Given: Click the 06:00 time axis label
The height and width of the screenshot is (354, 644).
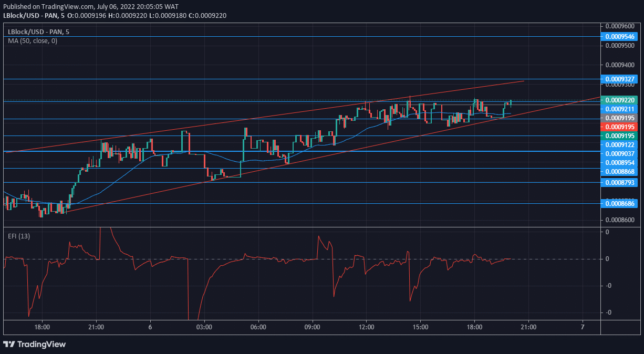Looking at the screenshot, I should (258, 327).
